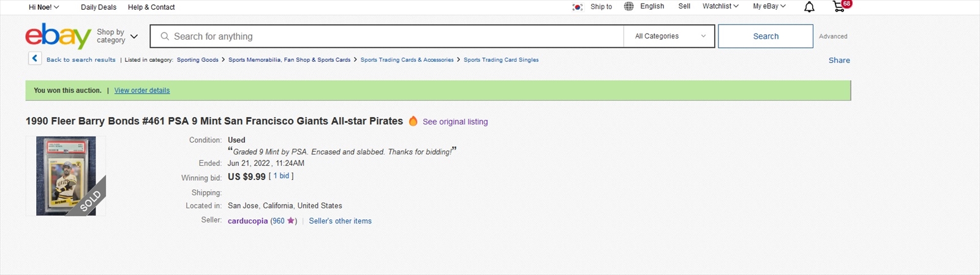Image resolution: width=980 pixels, height=275 pixels.
Task: Click See original listing
Action: point(455,122)
